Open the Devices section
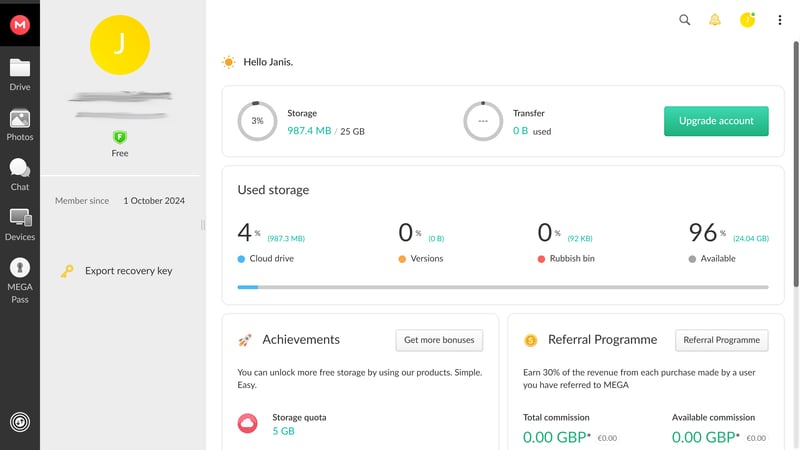The width and height of the screenshot is (800, 450). 20,224
